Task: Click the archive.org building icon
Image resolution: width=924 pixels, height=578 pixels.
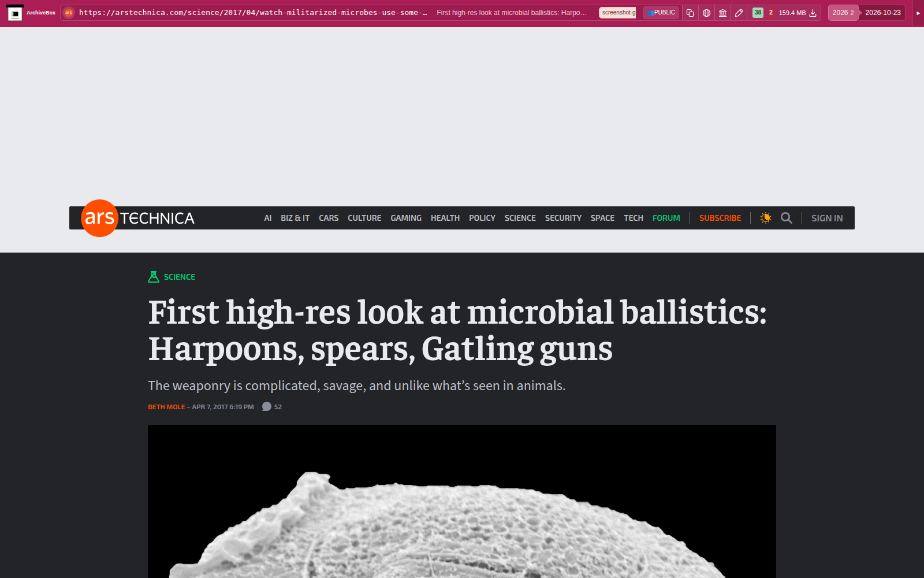Action: 722,13
